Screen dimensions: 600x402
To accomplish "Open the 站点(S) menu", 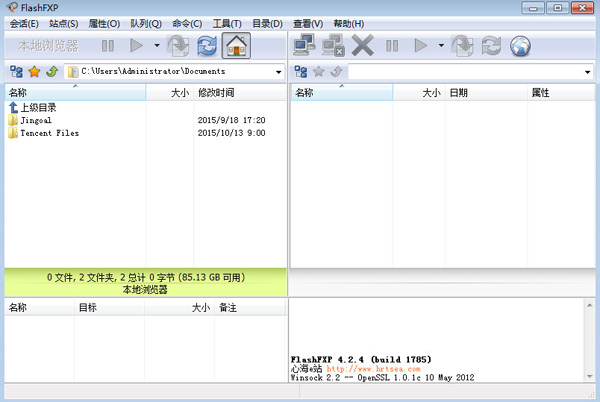I will [x=64, y=23].
